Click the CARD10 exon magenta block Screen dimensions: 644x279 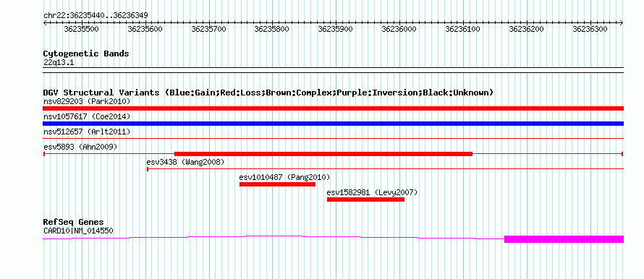pyautogui.click(x=564, y=239)
